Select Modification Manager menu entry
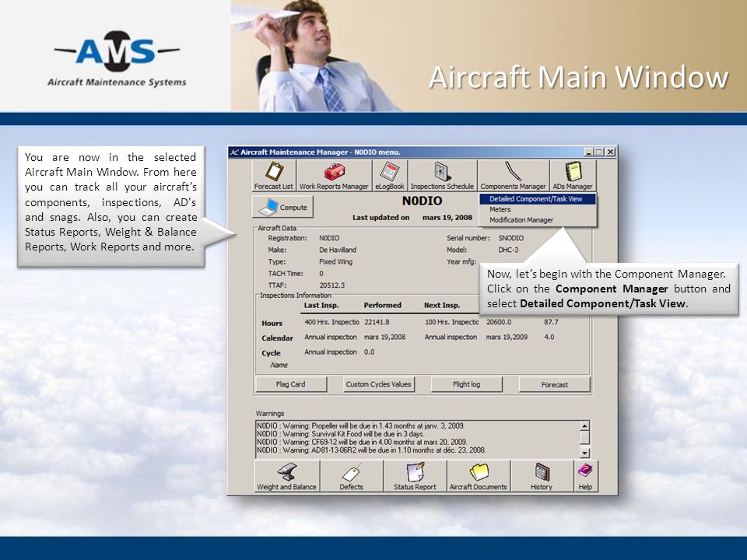Screen dimensions: 747x560 (x=538, y=220)
